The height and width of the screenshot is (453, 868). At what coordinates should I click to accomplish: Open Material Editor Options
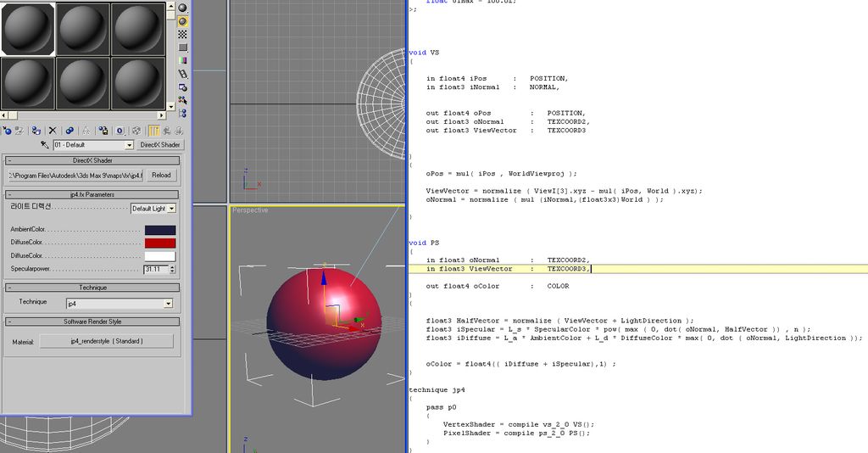(182, 87)
